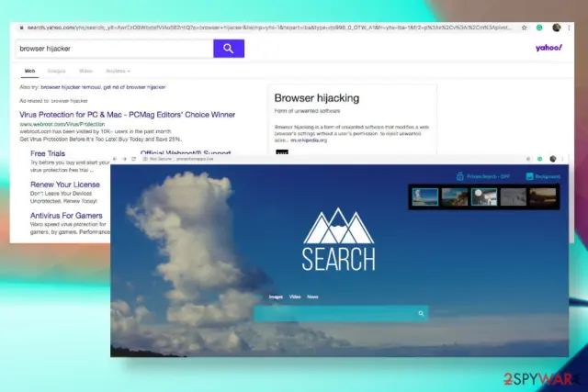Click the Background picker button

(543, 176)
